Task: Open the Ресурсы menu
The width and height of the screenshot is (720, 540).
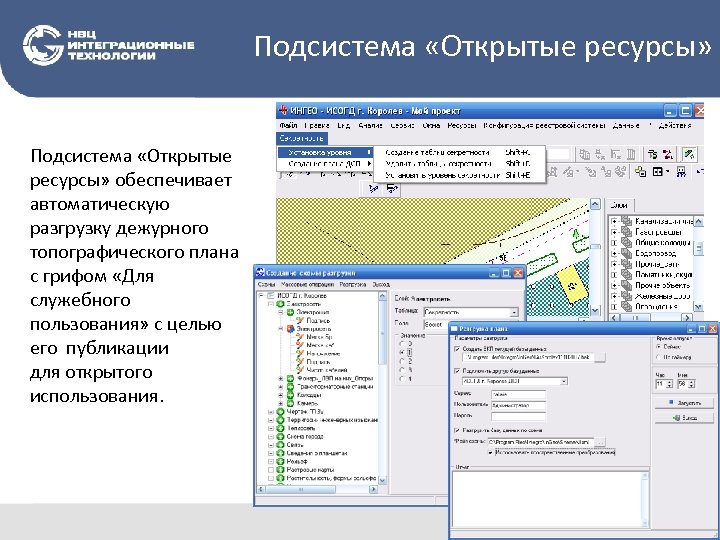Action: (461, 125)
